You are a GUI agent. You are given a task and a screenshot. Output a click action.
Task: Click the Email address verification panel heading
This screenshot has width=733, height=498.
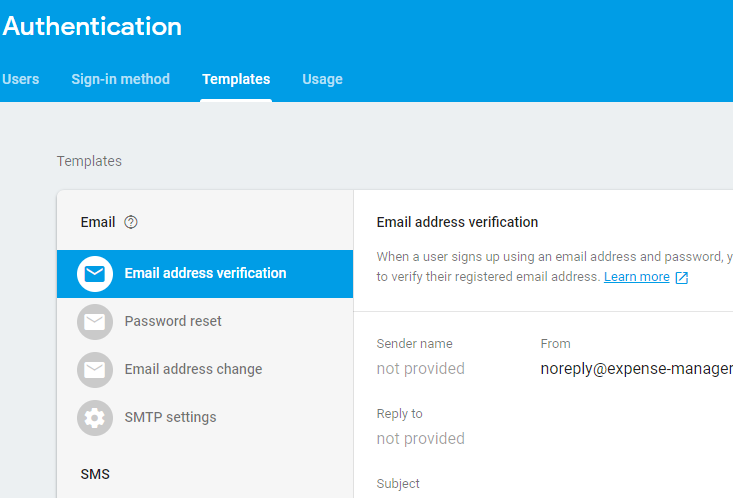(x=457, y=222)
